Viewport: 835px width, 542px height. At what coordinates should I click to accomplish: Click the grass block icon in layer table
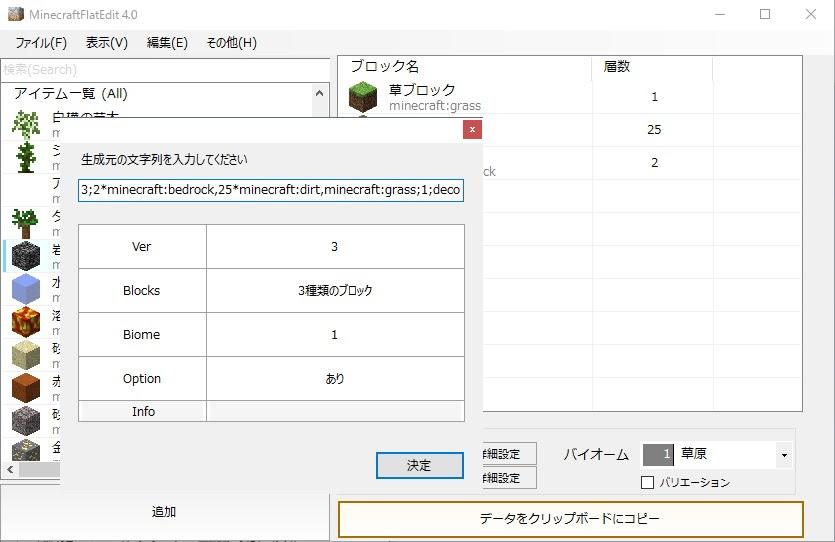[x=363, y=97]
